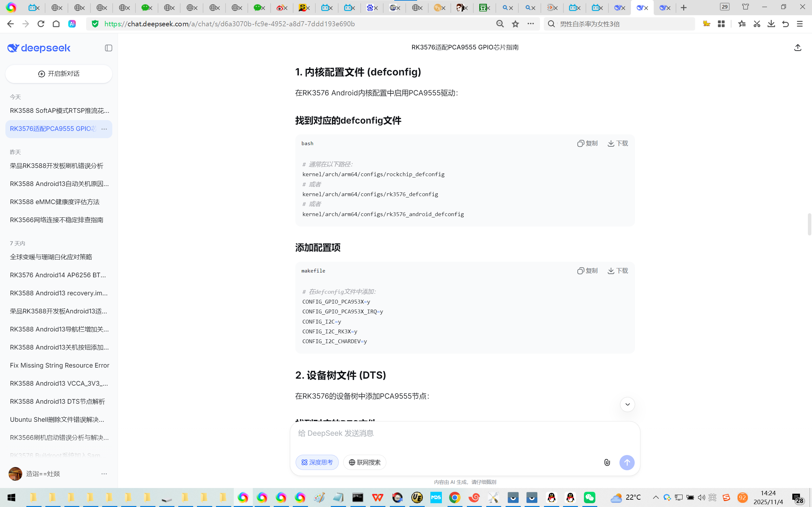Click the security shield in the address bar
Image resolution: width=812 pixels, height=507 pixels.
95,24
